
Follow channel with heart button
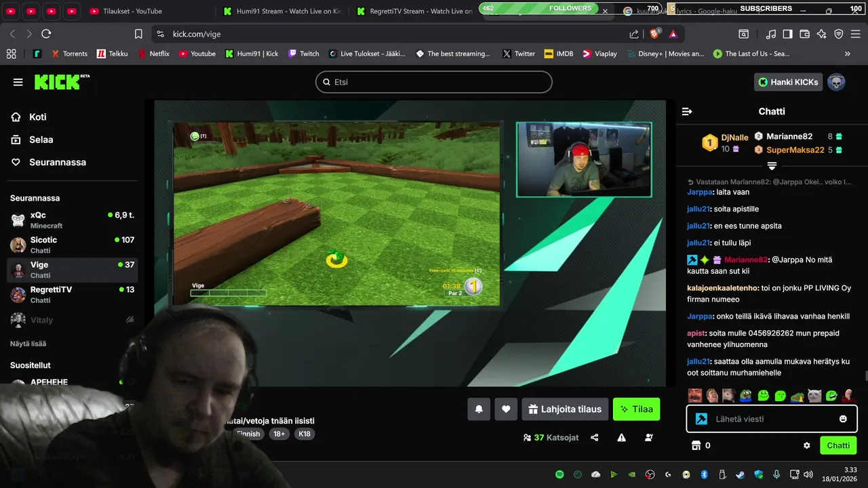[506, 409]
